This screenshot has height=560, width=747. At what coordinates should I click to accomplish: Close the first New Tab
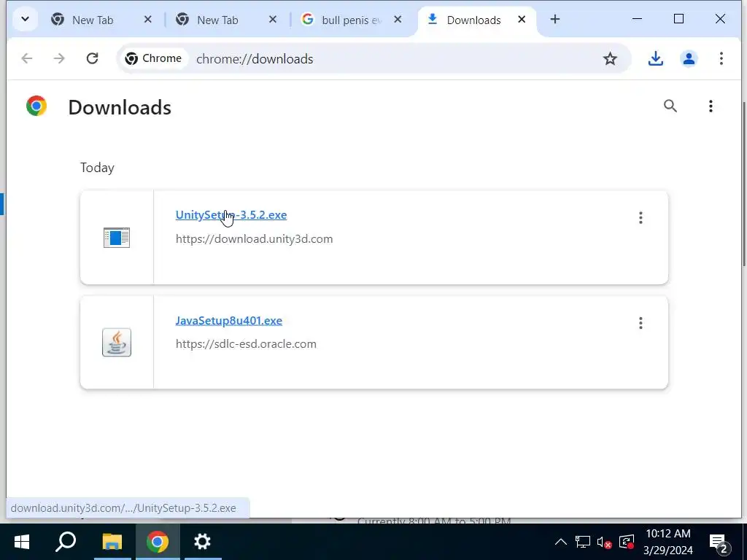[x=147, y=20]
